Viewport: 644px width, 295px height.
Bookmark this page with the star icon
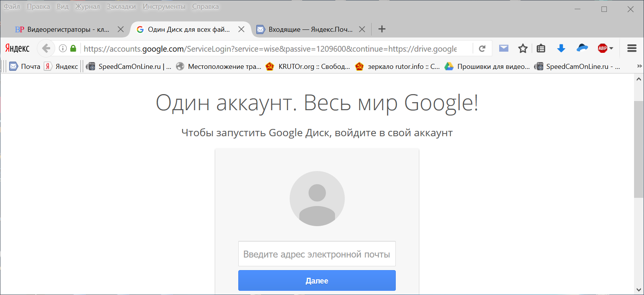[x=523, y=49]
